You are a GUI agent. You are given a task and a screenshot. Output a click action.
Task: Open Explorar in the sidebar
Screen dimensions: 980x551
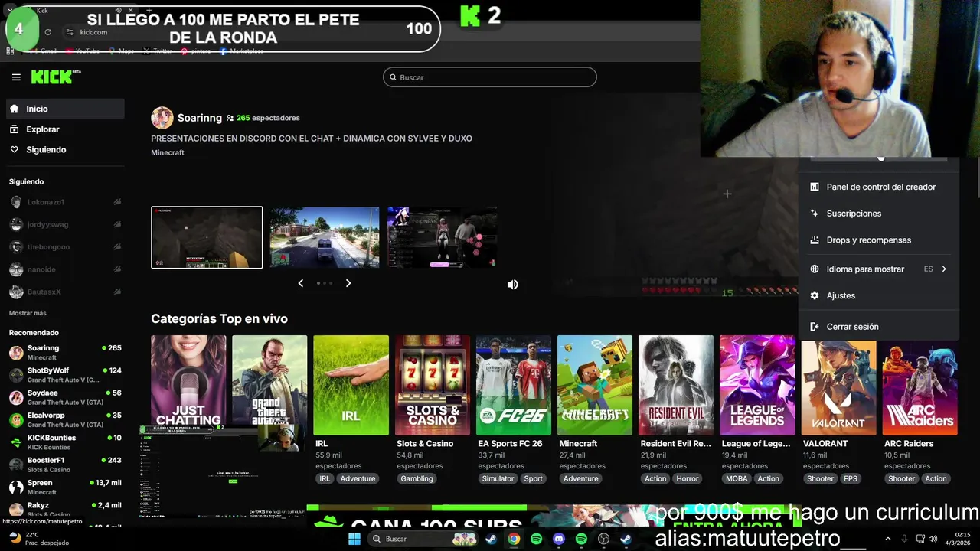65,129
